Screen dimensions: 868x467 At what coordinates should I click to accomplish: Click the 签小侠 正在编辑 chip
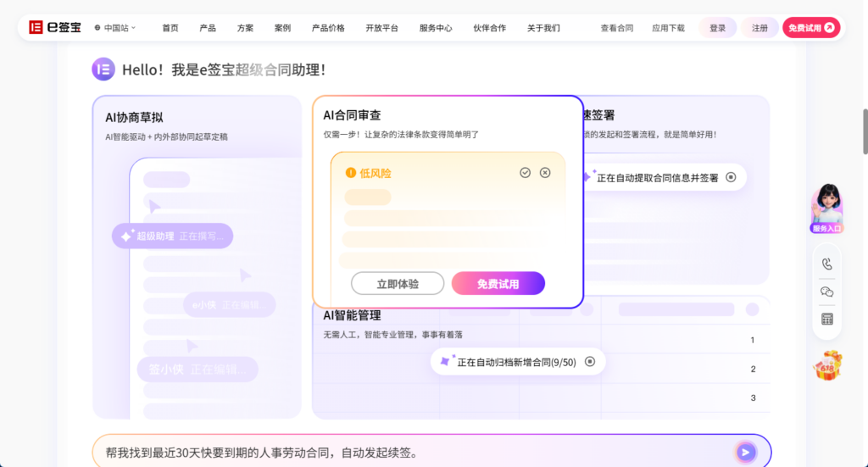(198, 369)
